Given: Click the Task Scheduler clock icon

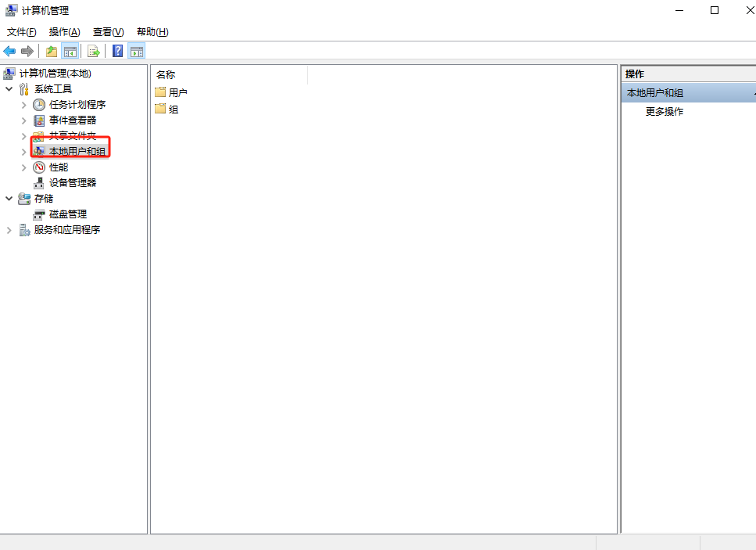Looking at the screenshot, I should (x=39, y=105).
